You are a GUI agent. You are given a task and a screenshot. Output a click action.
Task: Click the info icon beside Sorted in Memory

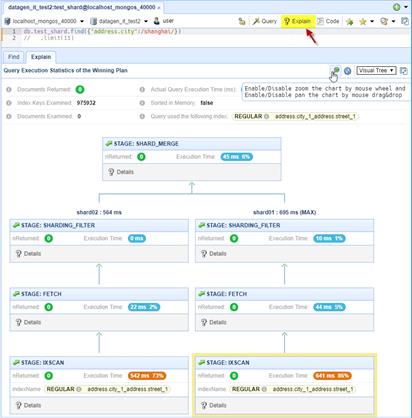point(142,103)
